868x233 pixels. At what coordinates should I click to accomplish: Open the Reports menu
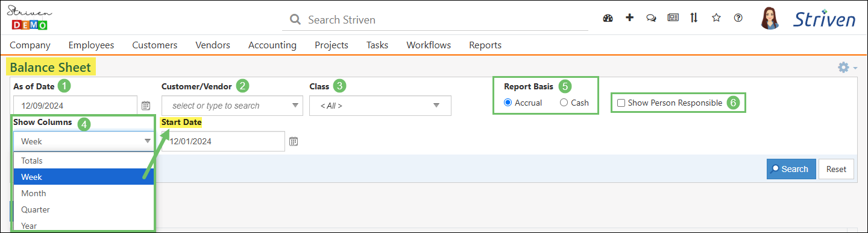pos(485,45)
